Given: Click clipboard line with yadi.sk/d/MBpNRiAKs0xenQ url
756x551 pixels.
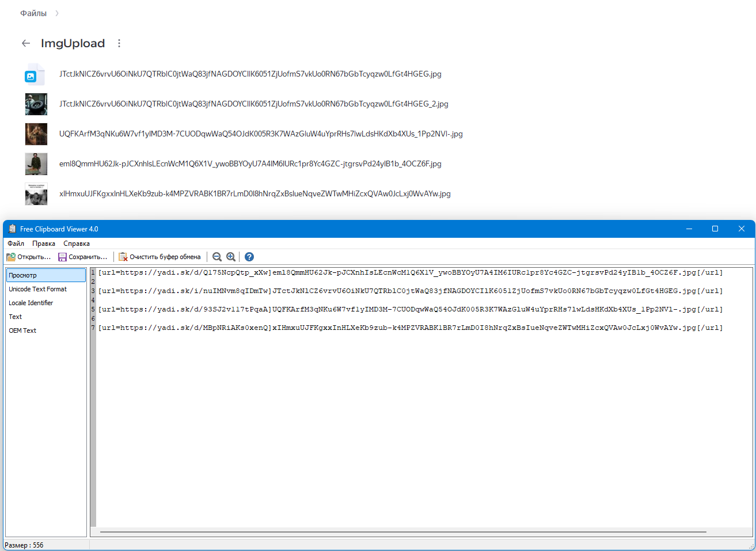Looking at the screenshot, I should click(411, 328).
